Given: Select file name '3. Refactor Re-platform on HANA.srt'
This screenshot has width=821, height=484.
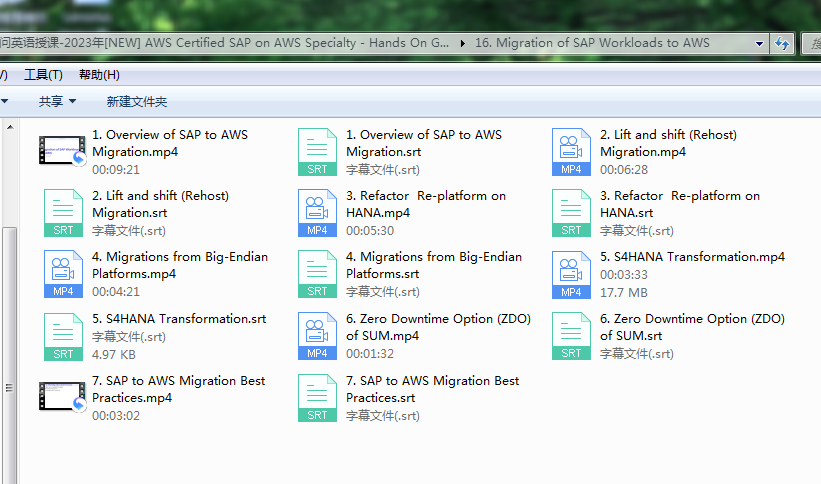Looking at the screenshot, I should 680,204.
